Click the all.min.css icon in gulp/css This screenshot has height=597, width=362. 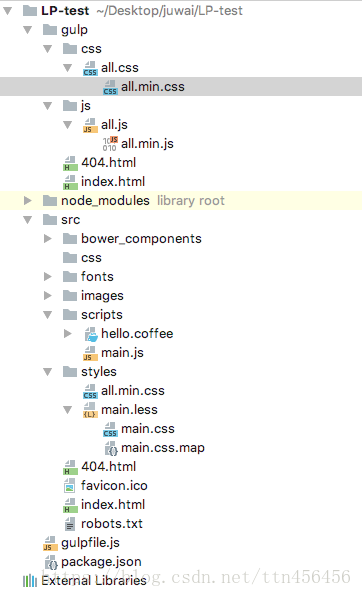pos(110,88)
